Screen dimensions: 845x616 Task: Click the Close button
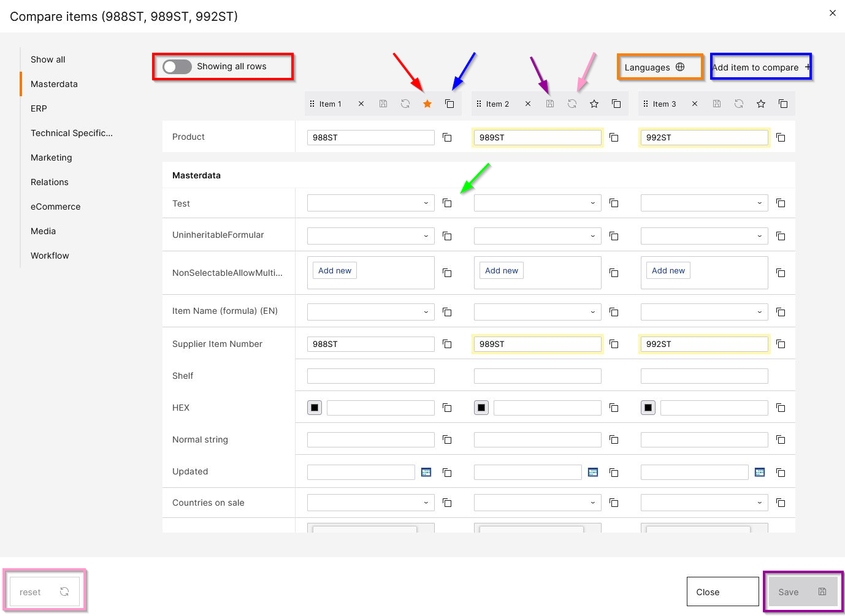point(722,592)
